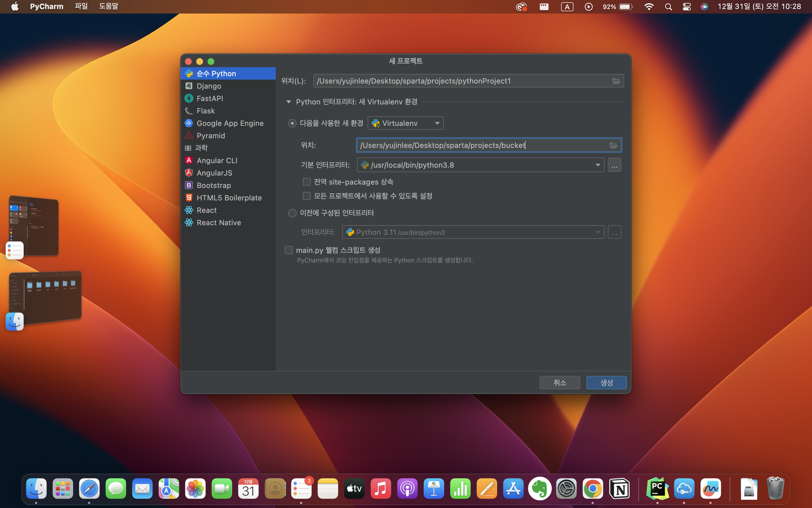The image size is (812, 508).
Task: Select the 이전에 구성된 인터프리터 radio button
Action: tap(292, 213)
